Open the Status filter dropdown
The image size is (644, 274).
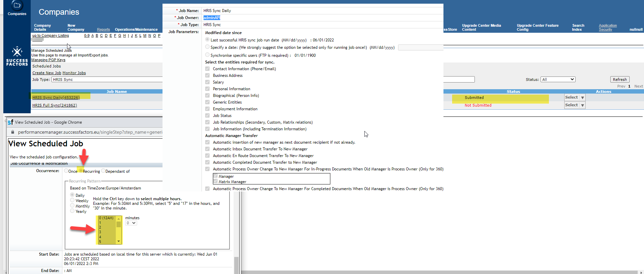coord(558,80)
